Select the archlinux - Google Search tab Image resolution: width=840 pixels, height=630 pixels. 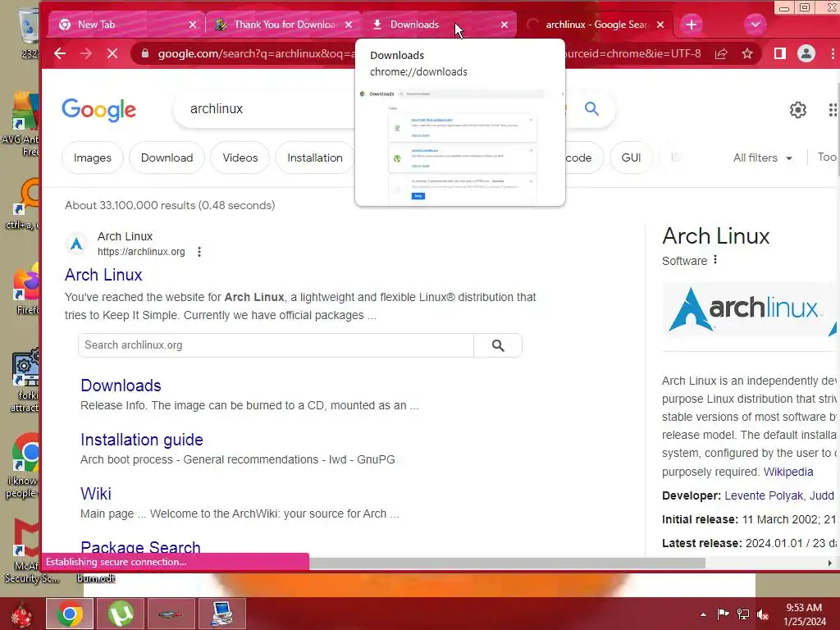pyautogui.click(x=595, y=25)
